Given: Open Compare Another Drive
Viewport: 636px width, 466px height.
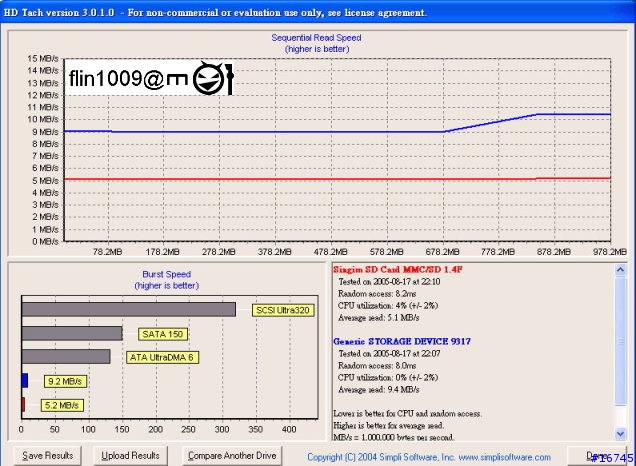Looking at the screenshot, I should (x=232, y=456).
